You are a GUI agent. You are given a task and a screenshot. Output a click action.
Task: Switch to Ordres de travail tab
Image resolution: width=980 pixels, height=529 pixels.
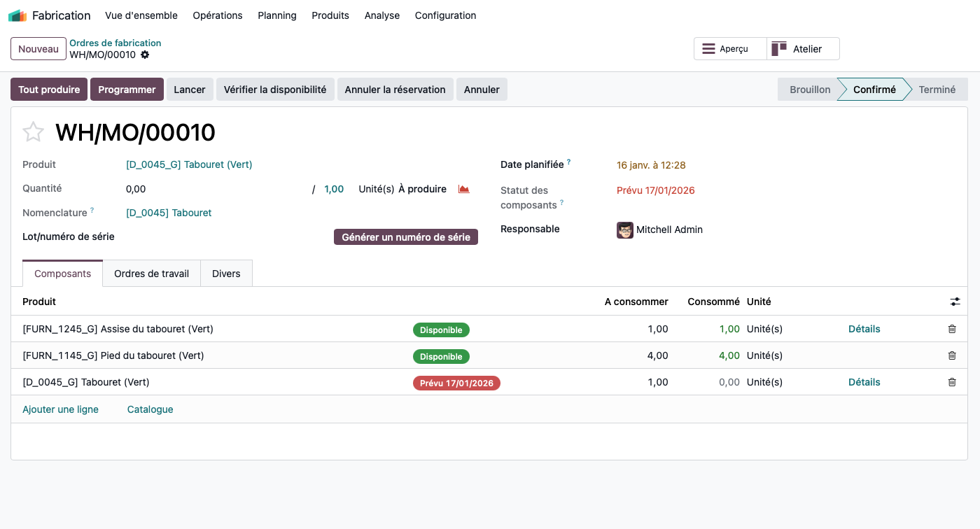(x=151, y=274)
